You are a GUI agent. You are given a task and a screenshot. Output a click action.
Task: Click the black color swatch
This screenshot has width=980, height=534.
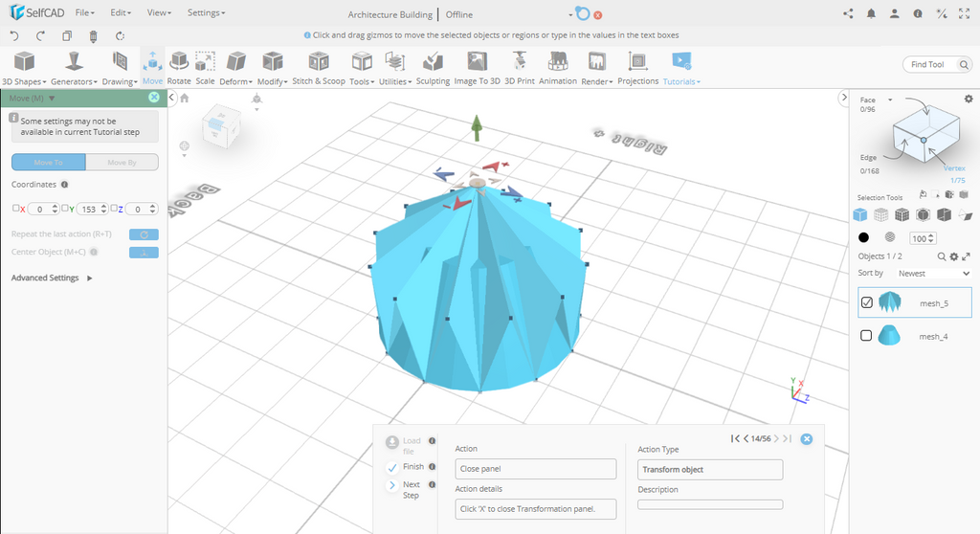click(x=863, y=237)
